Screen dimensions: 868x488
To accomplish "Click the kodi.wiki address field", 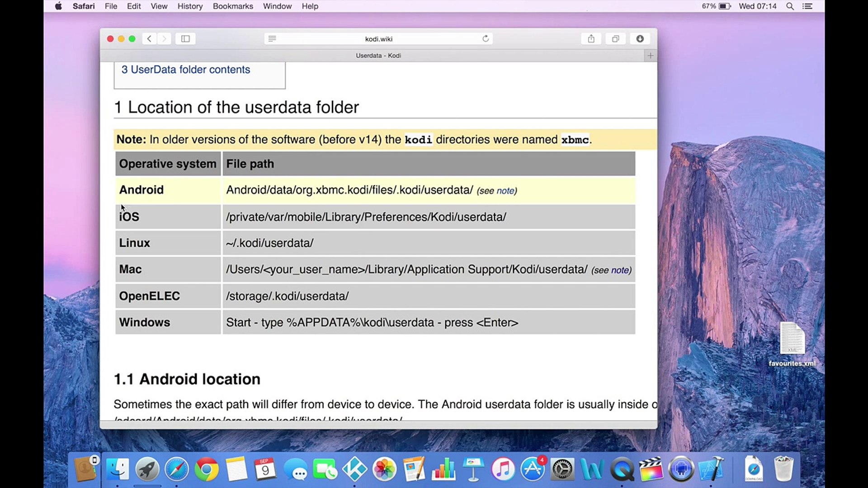I will click(378, 39).
